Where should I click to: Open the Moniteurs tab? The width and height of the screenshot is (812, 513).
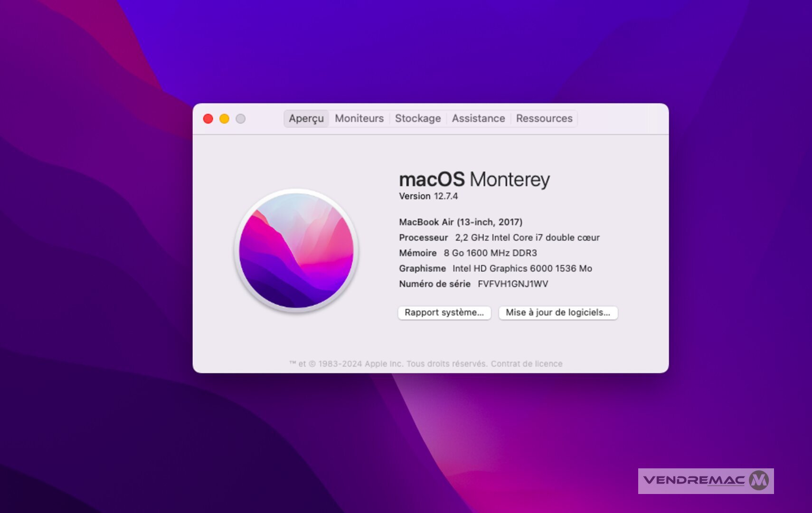click(x=359, y=118)
